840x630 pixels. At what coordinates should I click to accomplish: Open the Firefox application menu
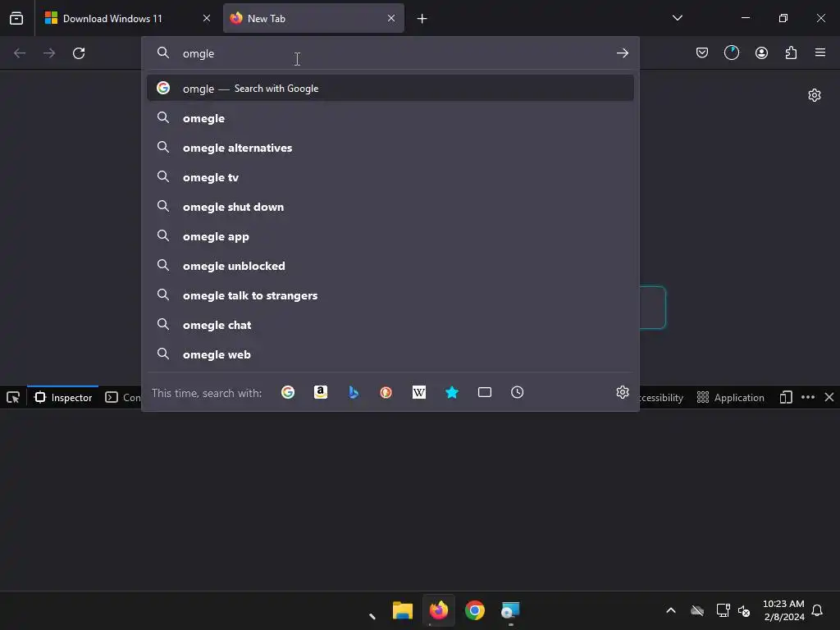coord(820,52)
